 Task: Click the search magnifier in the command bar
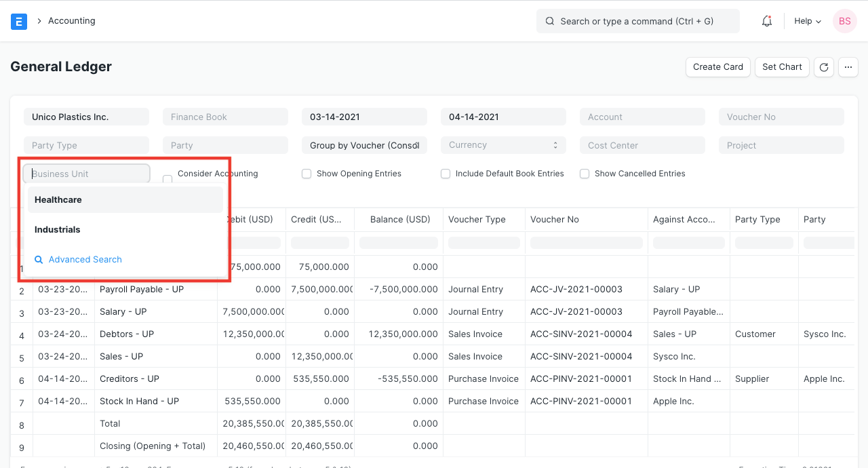pos(550,21)
